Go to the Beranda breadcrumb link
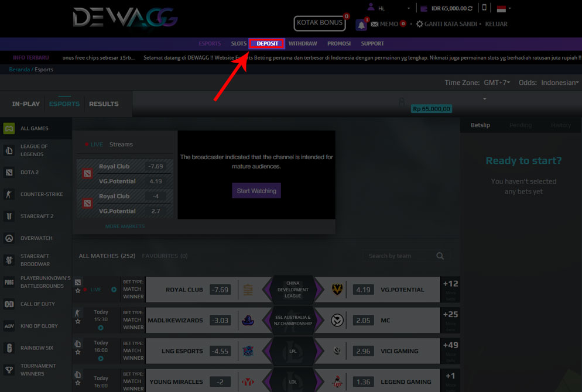Viewport: 582px width, 392px height. point(19,70)
